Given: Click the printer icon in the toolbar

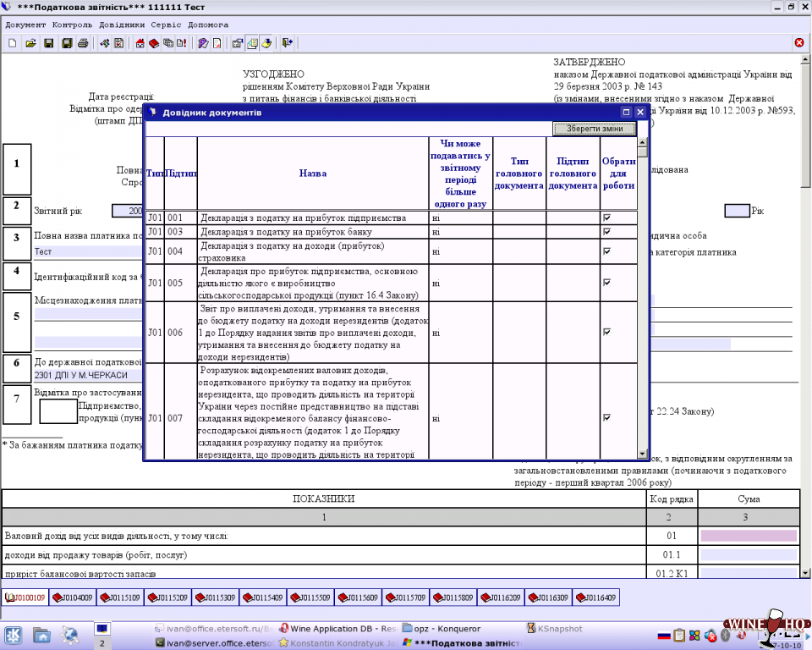Looking at the screenshot, I should pyautogui.click(x=83, y=43).
